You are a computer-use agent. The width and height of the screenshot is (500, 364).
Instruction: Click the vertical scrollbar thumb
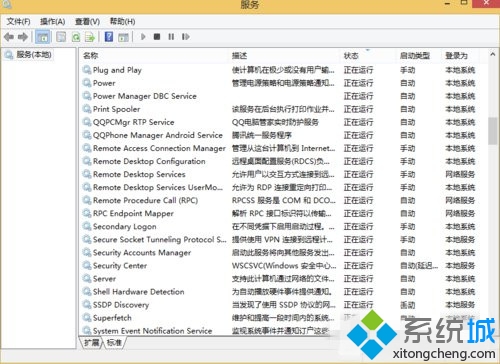[493, 131]
